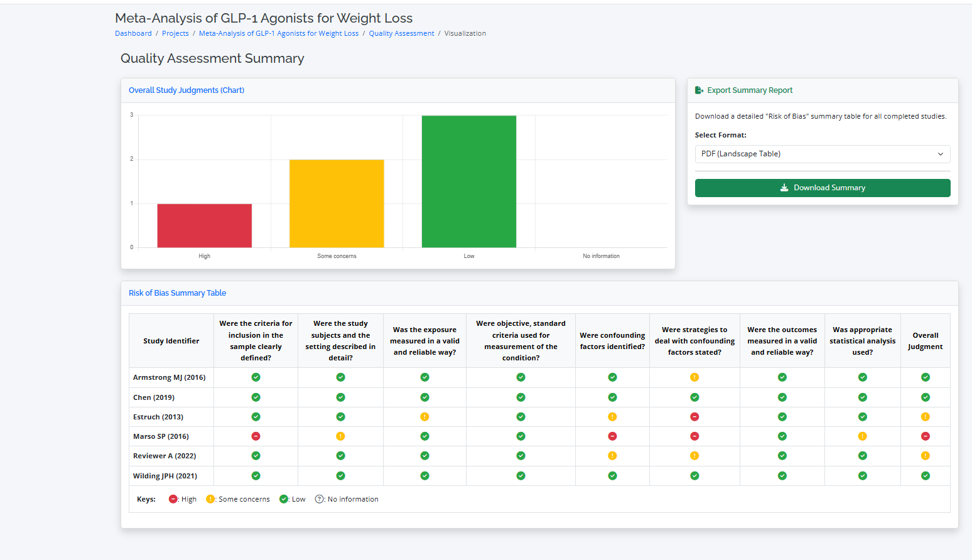This screenshot has width=972, height=560.
Task: Click the download icon on Download Summary
Action: [x=784, y=188]
